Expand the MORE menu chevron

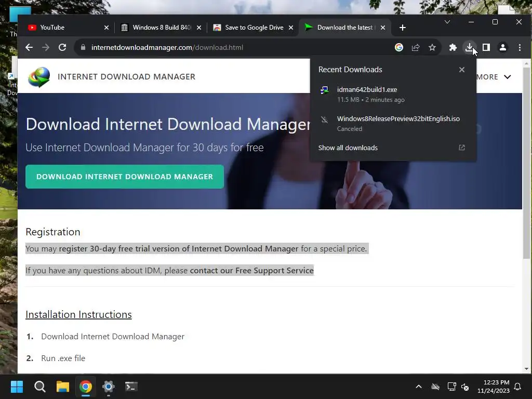point(508,77)
